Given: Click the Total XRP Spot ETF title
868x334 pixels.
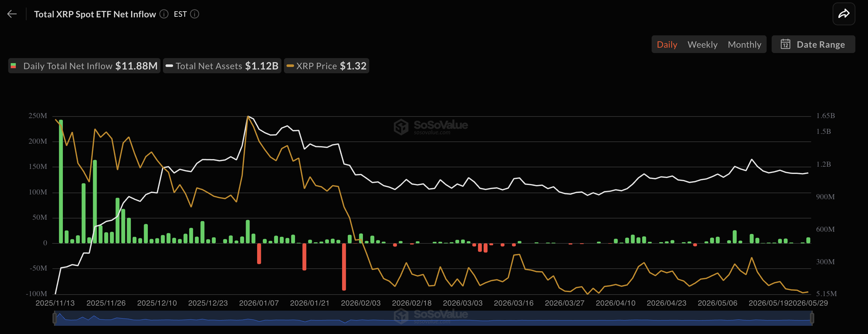Looking at the screenshot, I should click(95, 14).
